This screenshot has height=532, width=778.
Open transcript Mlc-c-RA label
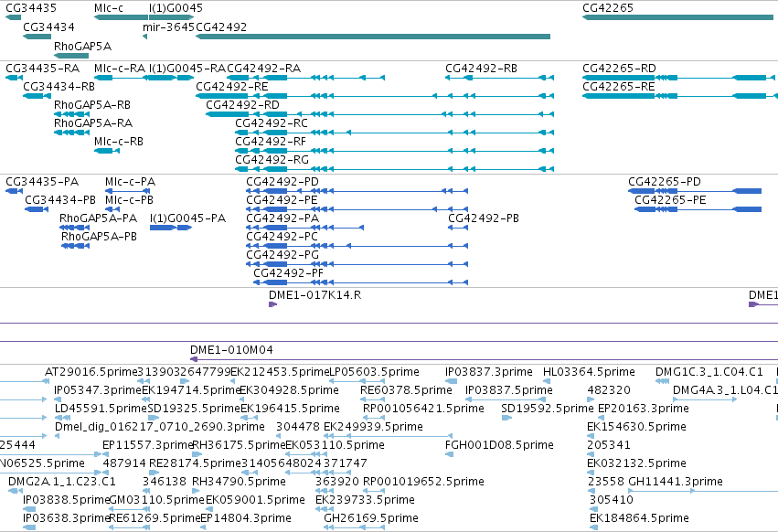coord(120,68)
